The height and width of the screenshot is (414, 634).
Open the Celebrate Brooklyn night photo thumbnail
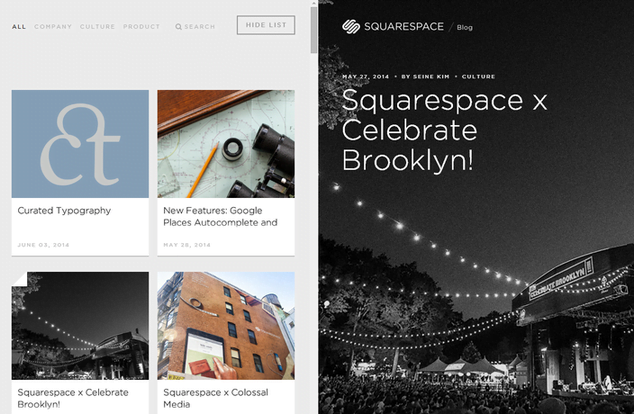coord(80,326)
